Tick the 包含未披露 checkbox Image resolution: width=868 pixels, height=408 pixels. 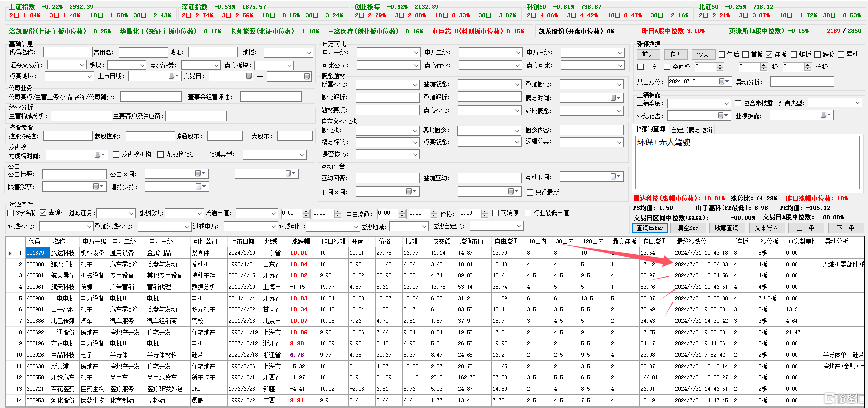tap(738, 103)
